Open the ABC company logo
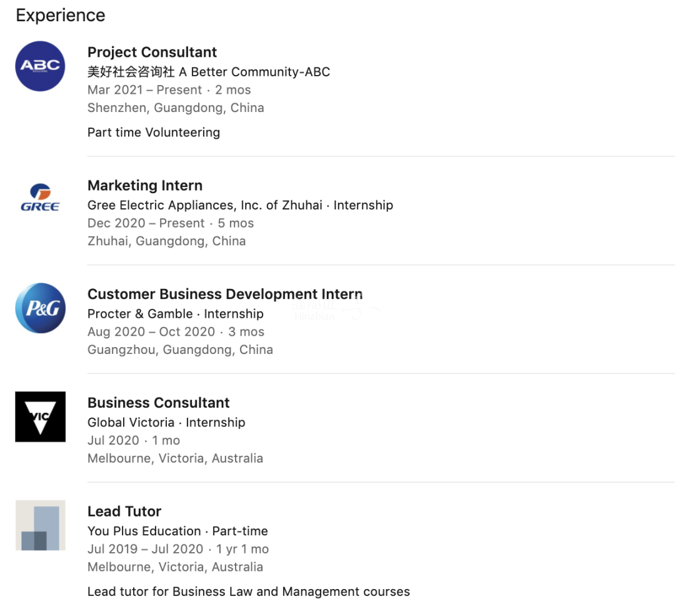The image size is (675, 616). click(40, 66)
